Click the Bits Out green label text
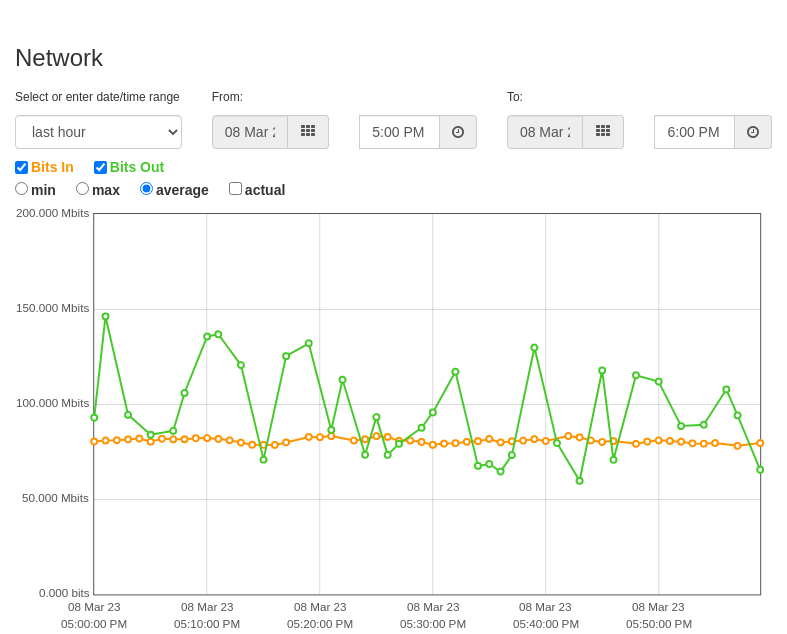The height and width of the screenshot is (634, 787). (x=137, y=167)
